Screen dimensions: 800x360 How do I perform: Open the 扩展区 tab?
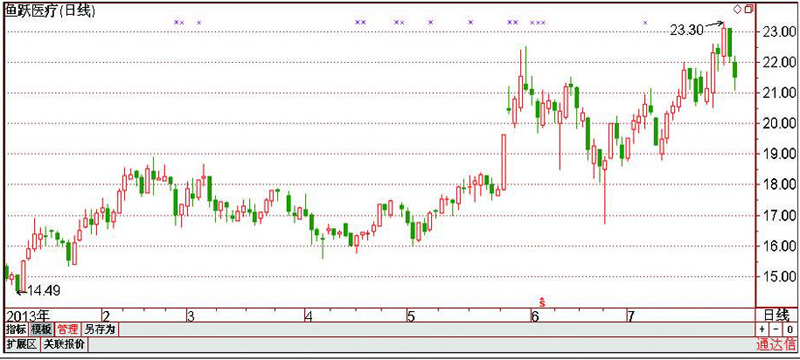[x=22, y=345]
